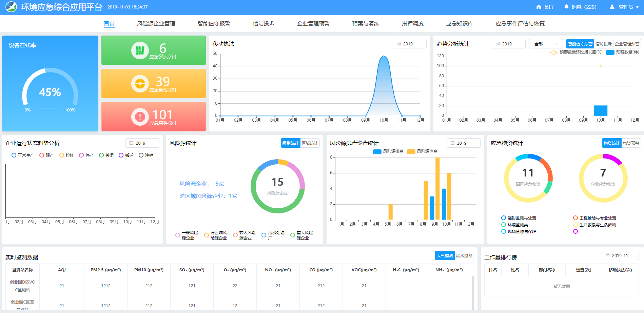Open 应急知识库 menu
Screen dimensions: 644x313
point(460,23)
